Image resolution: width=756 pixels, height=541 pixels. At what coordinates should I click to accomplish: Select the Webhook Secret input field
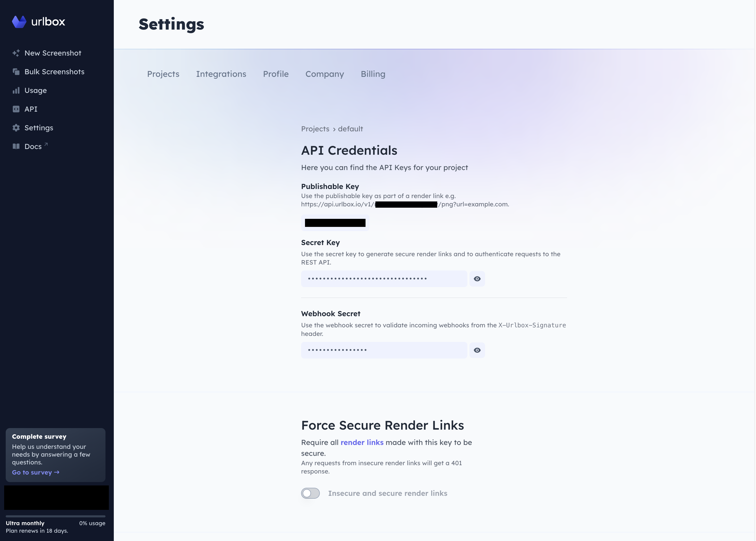384,350
